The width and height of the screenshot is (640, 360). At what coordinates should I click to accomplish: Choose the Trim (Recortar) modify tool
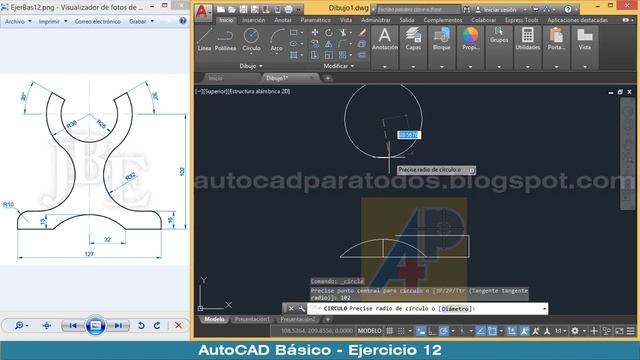click(343, 32)
